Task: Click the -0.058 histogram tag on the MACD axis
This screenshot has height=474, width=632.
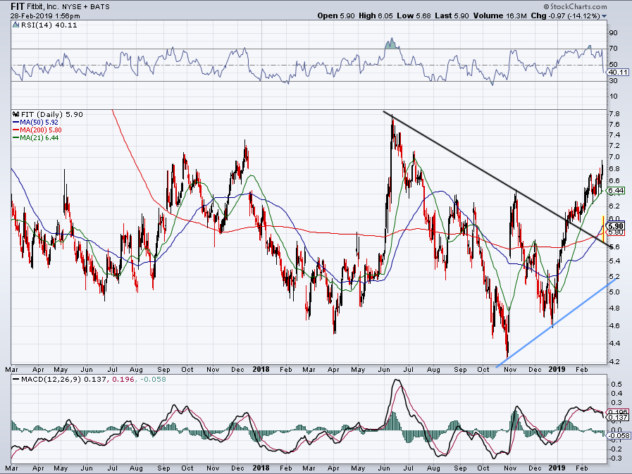Action: [x=619, y=436]
